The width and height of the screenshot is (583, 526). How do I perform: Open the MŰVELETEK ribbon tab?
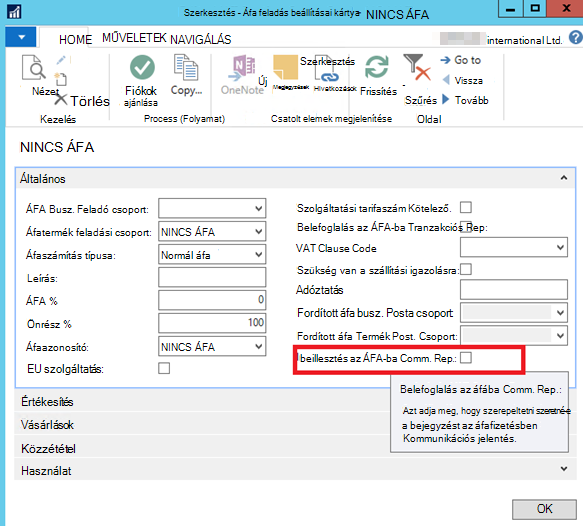click(x=134, y=38)
